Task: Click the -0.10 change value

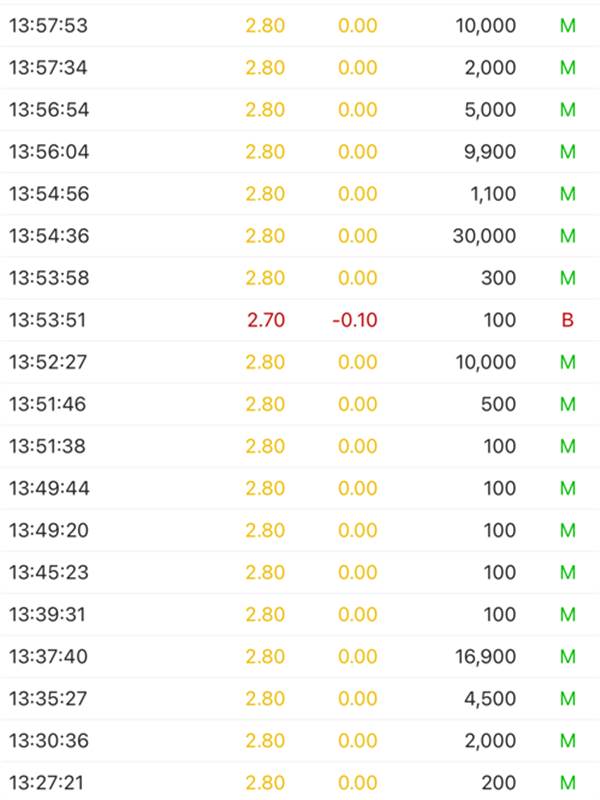Action: click(x=355, y=320)
